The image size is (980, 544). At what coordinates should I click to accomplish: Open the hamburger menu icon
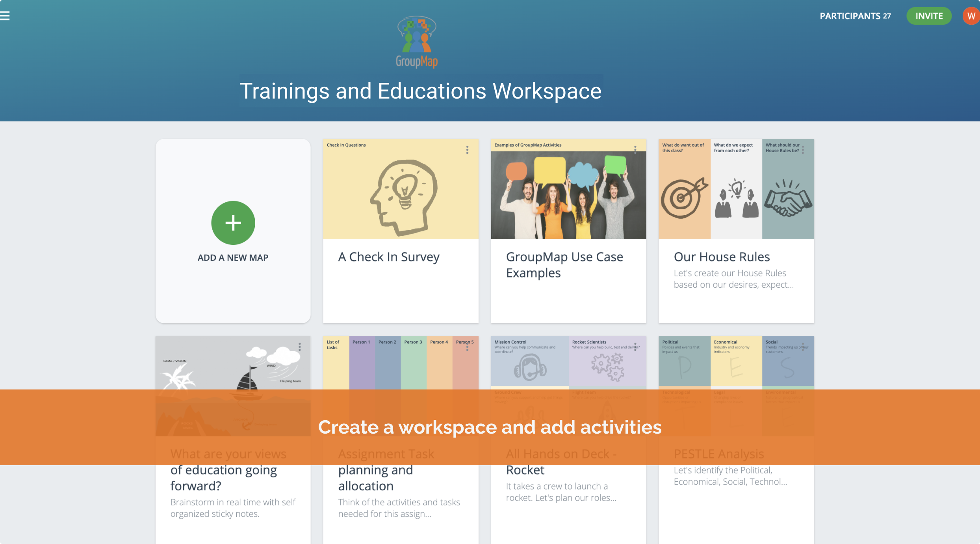5,16
